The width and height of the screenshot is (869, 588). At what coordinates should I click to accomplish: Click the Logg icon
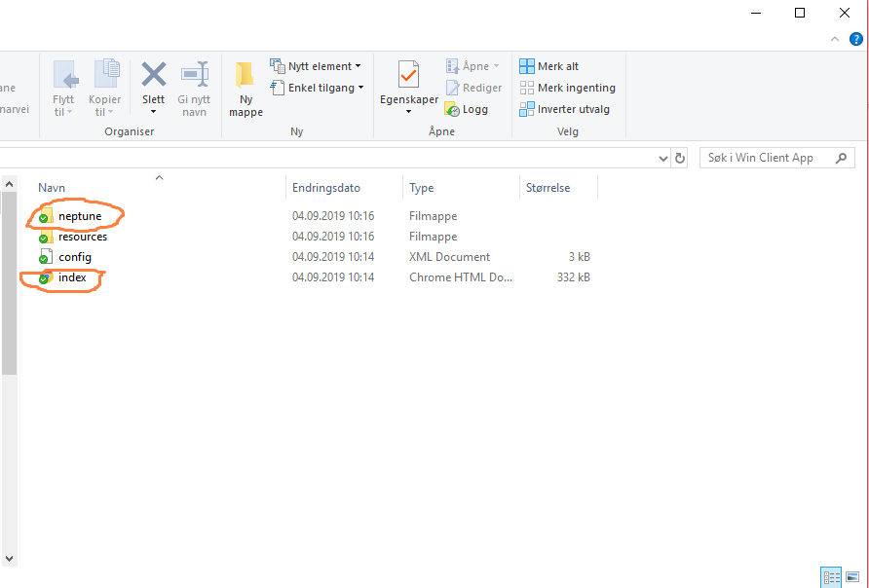pos(468,109)
